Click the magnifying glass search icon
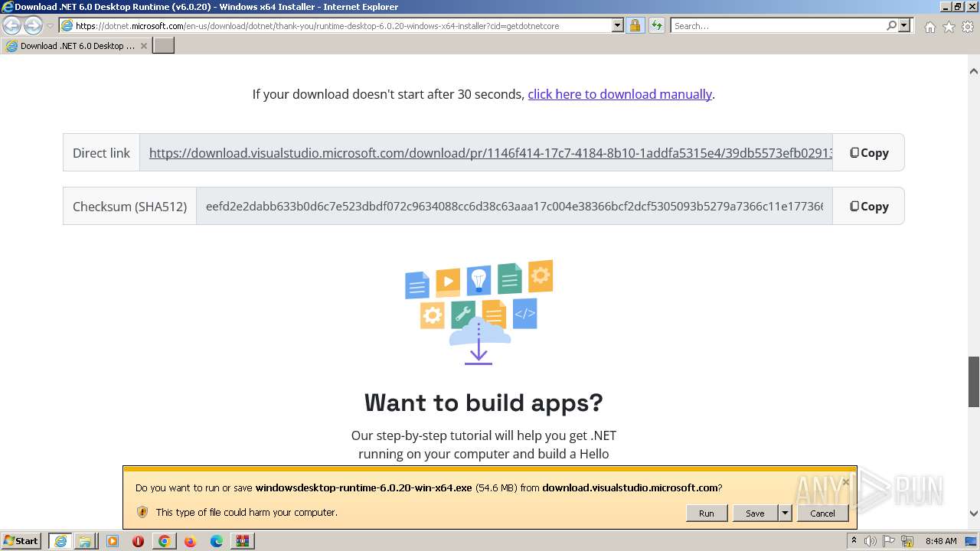 click(891, 25)
